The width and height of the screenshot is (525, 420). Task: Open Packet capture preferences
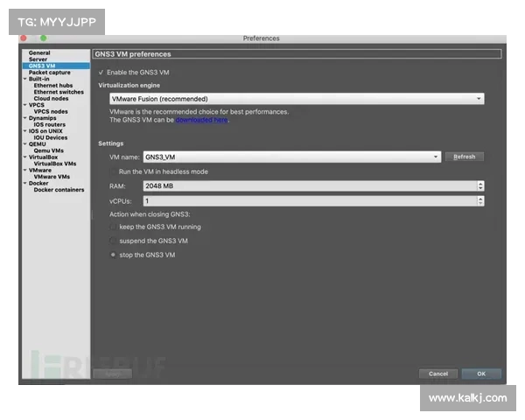click(50, 73)
